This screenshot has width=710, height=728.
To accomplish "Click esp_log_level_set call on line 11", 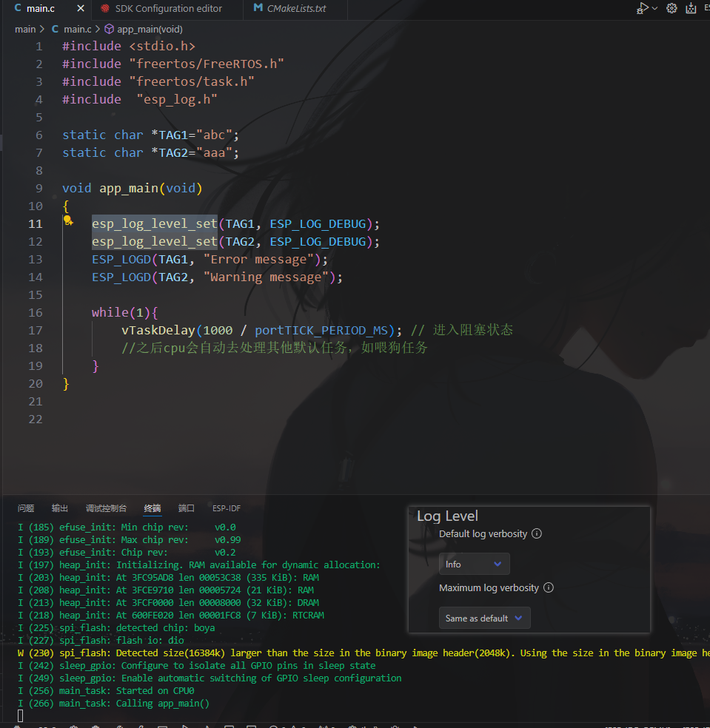I will pos(154,223).
